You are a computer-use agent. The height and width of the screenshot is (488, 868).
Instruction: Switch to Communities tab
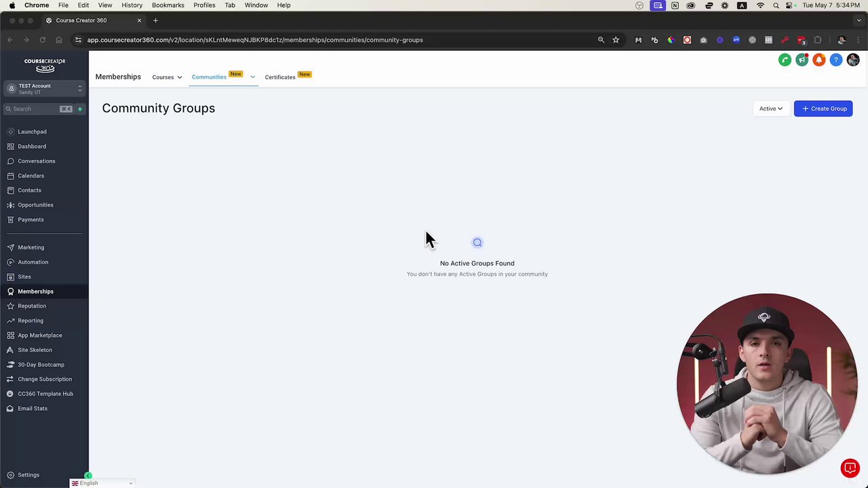click(209, 77)
